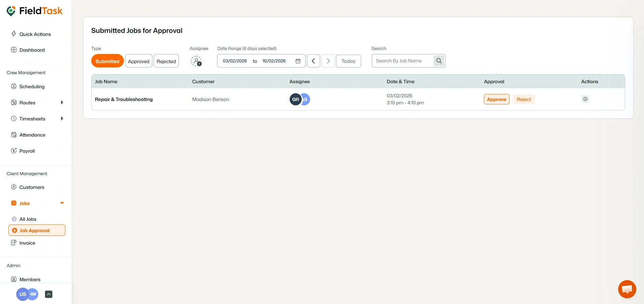Screen dimensions: 644x304
Task: Click the Routes sidebar icon
Action: 14,103
